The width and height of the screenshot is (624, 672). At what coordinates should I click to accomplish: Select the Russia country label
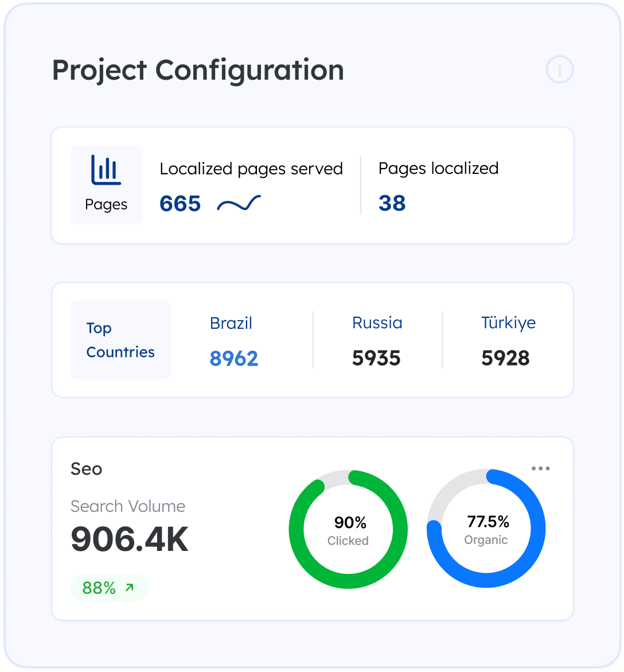(377, 323)
